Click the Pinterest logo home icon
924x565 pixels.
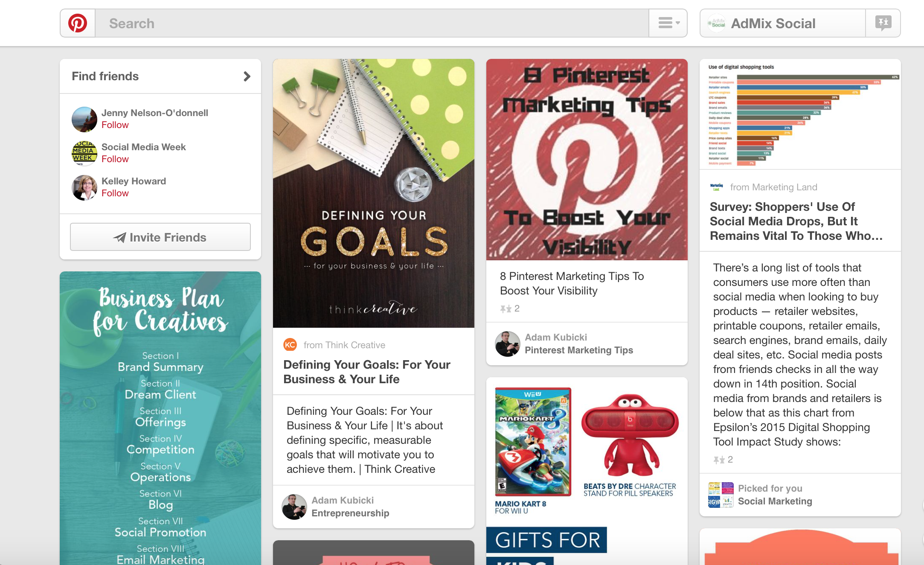pos(78,23)
